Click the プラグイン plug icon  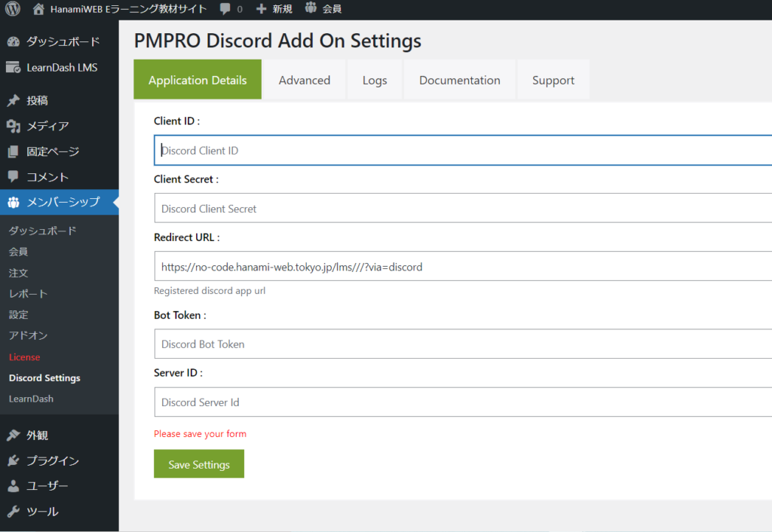[x=14, y=460]
